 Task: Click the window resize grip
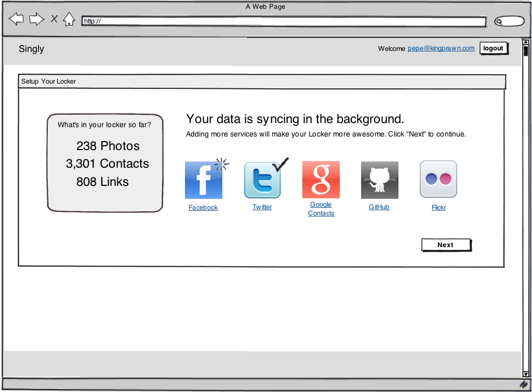coord(525,385)
